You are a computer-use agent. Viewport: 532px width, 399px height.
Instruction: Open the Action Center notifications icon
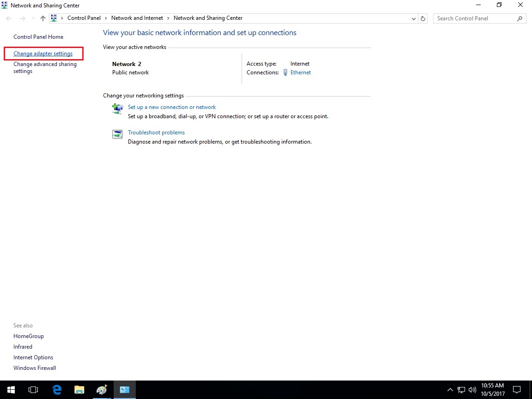(x=517, y=390)
